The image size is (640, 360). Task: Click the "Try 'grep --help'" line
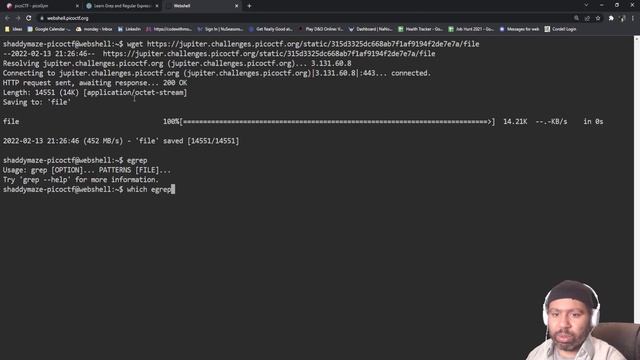[x=80, y=180]
